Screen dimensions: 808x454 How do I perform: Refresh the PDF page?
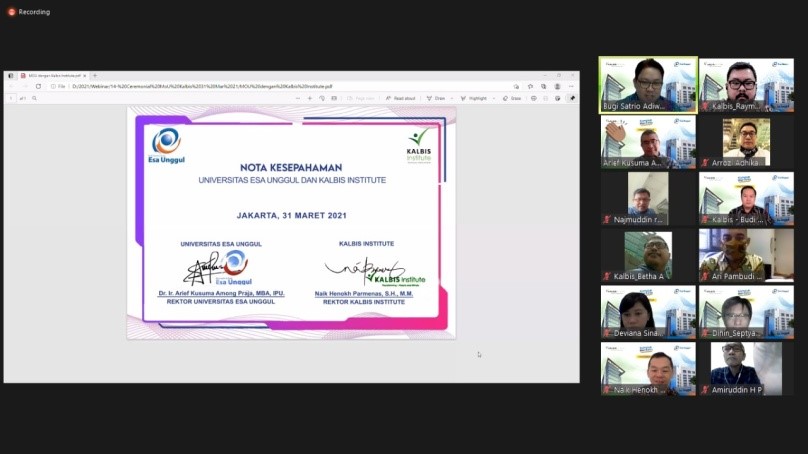pyautogui.click(x=39, y=86)
